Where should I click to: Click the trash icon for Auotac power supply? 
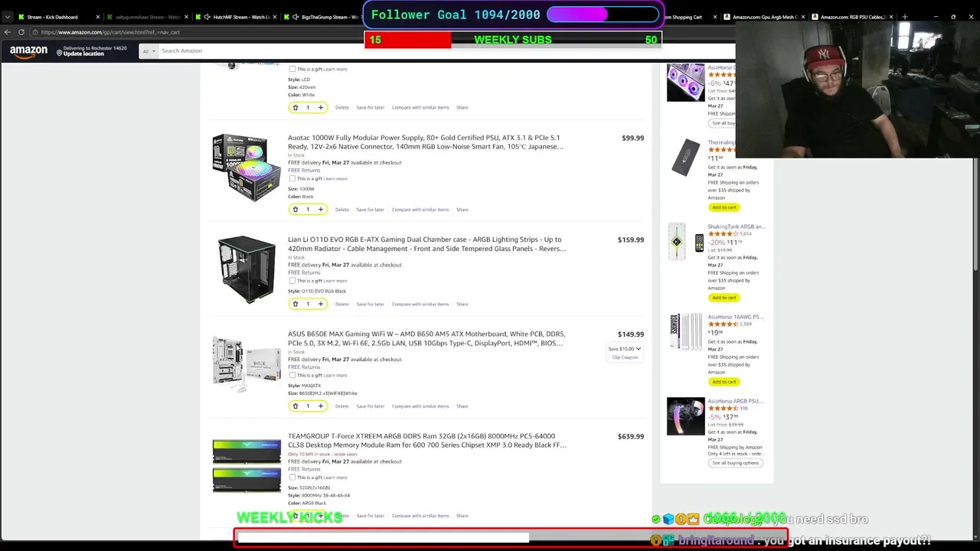(x=296, y=210)
